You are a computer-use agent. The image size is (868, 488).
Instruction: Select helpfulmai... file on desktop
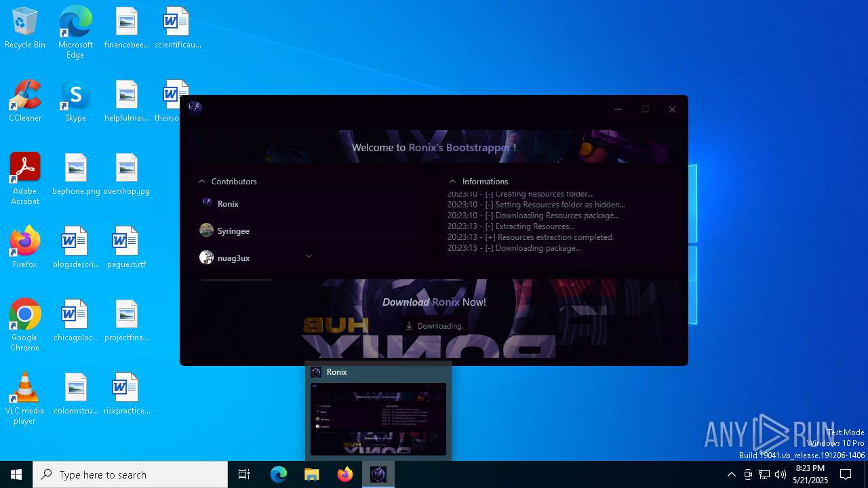[126, 101]
